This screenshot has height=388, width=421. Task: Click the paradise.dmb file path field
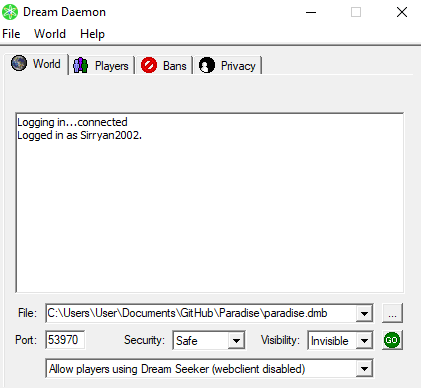(209, 313)
